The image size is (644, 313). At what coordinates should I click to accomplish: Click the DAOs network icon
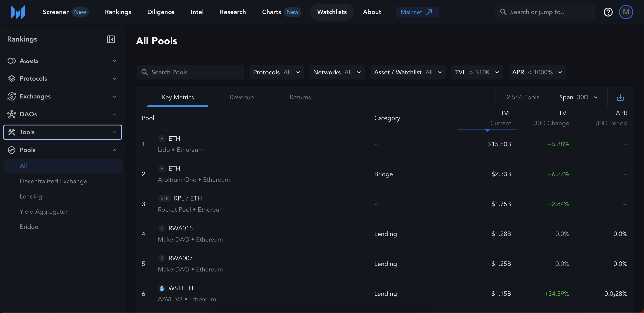(11, 114)
